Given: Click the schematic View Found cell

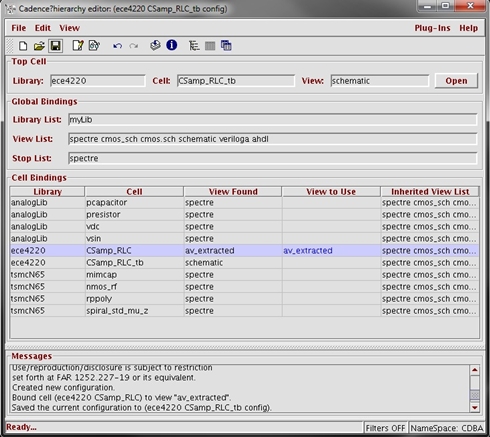Looking at the screenshot, I should pyautogui.click(x=233, y=263).
